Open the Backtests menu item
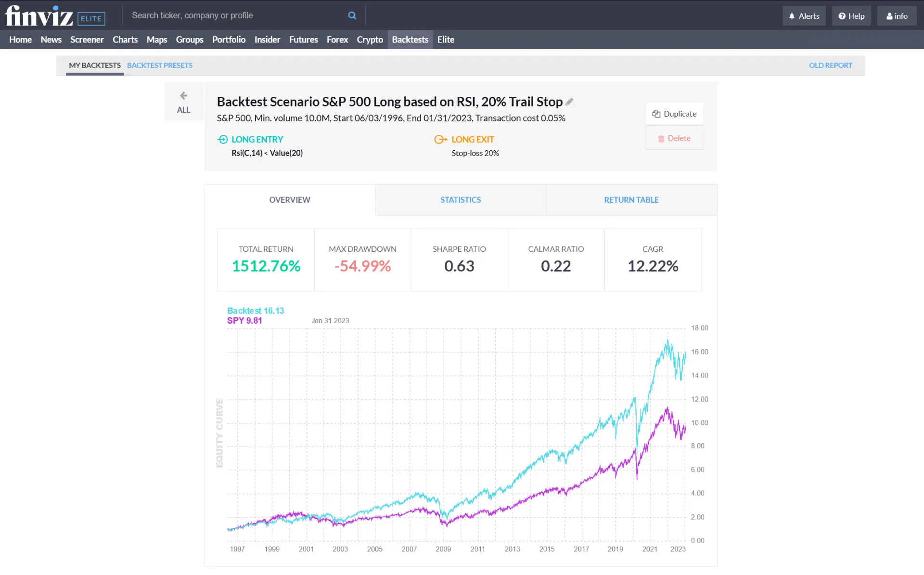This screenshot has height=575, width=924. (410, 39)
